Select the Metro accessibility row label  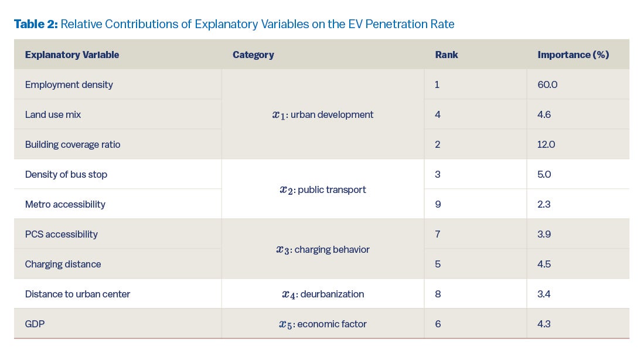point(65,204)
